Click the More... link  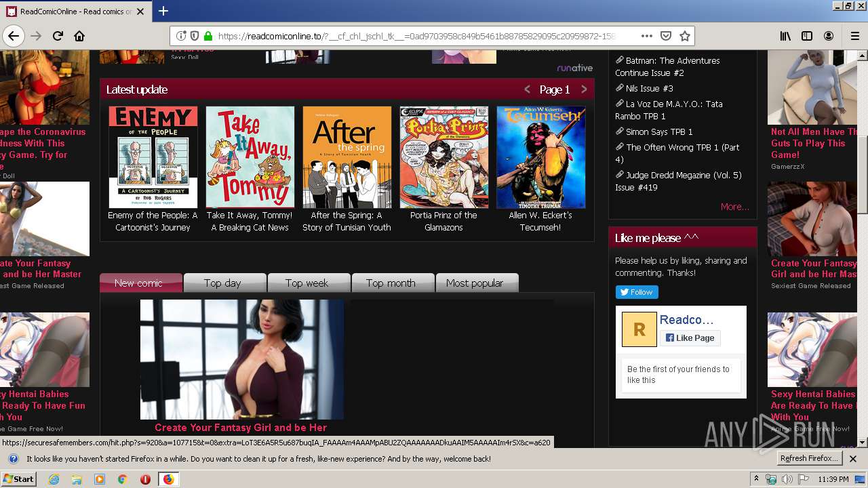point(735,207)
